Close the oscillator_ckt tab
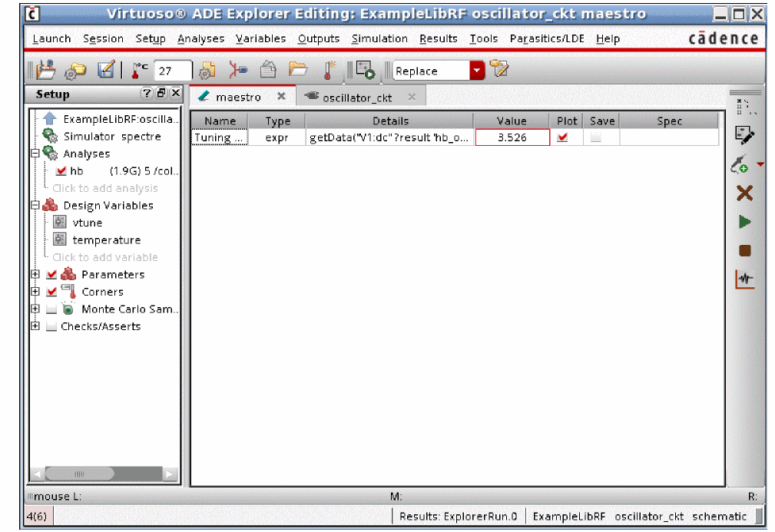Screen dimensions: 775x532 tap(412, 97)
